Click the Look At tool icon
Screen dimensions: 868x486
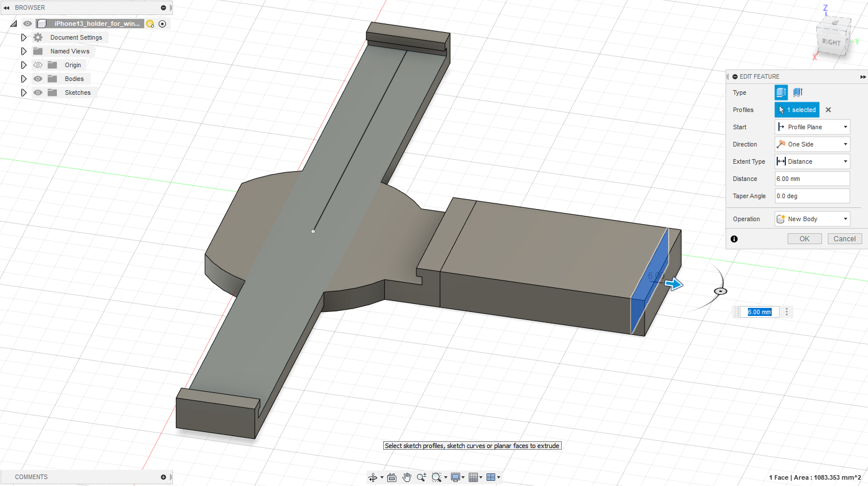coord(392,477)
